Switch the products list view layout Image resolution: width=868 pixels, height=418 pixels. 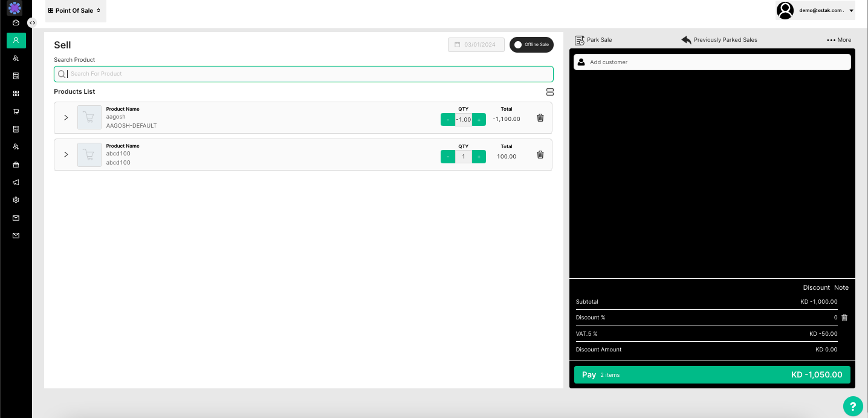coord(549,92)
